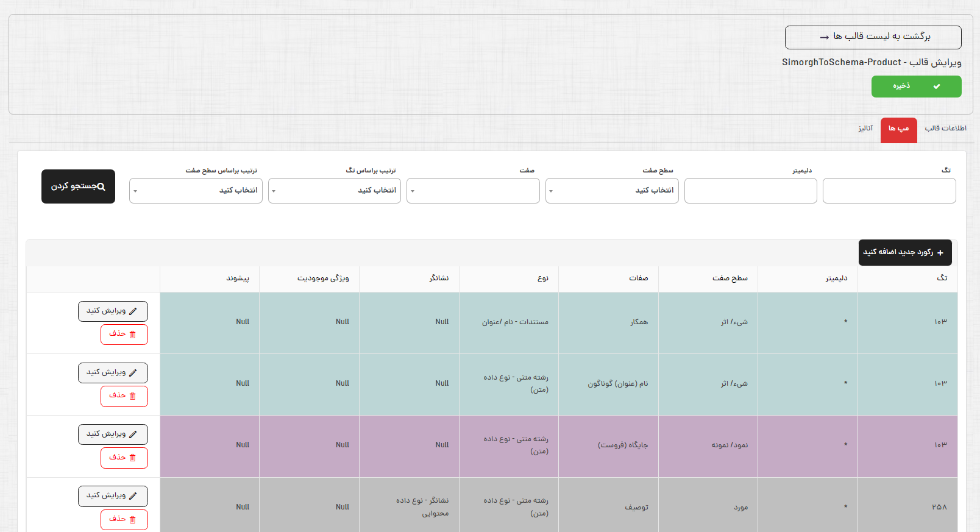980x532 pixels.
Task: Open the اطلاعات قالب tab
Action: tap(945, 129)
